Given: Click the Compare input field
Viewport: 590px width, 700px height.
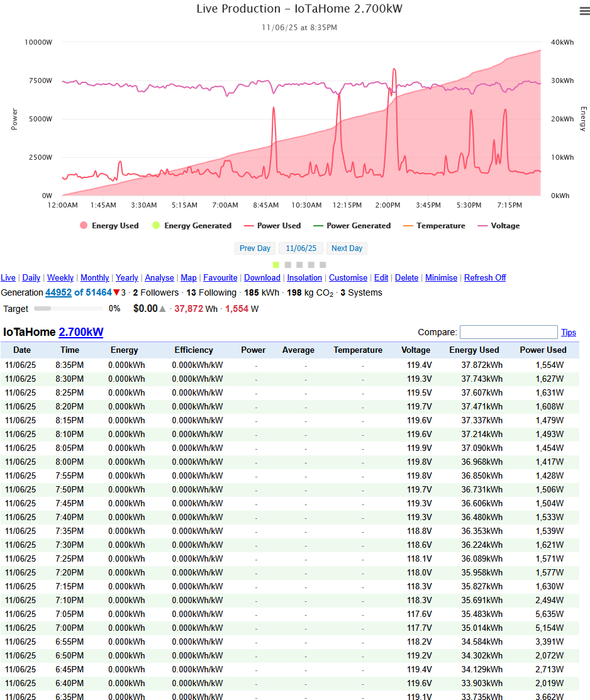Looking at the screenshot, I should coord(508,332).
